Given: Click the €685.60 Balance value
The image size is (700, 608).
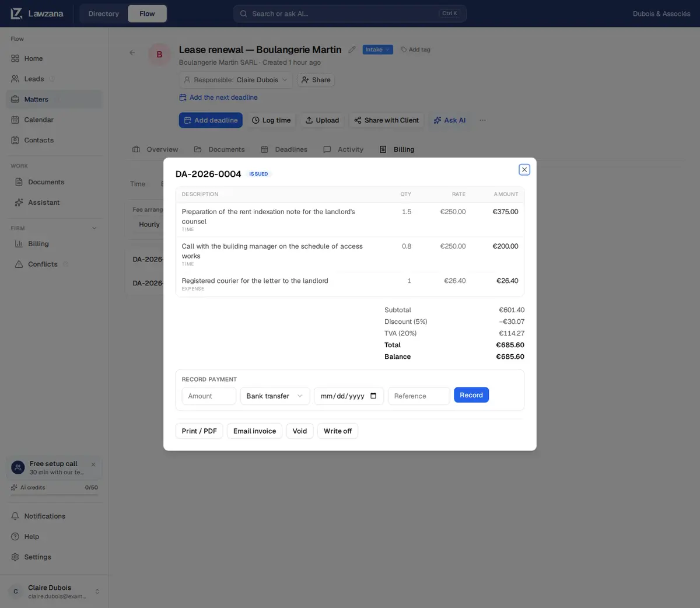Looking at the screenshot, I should pos(510,357).
